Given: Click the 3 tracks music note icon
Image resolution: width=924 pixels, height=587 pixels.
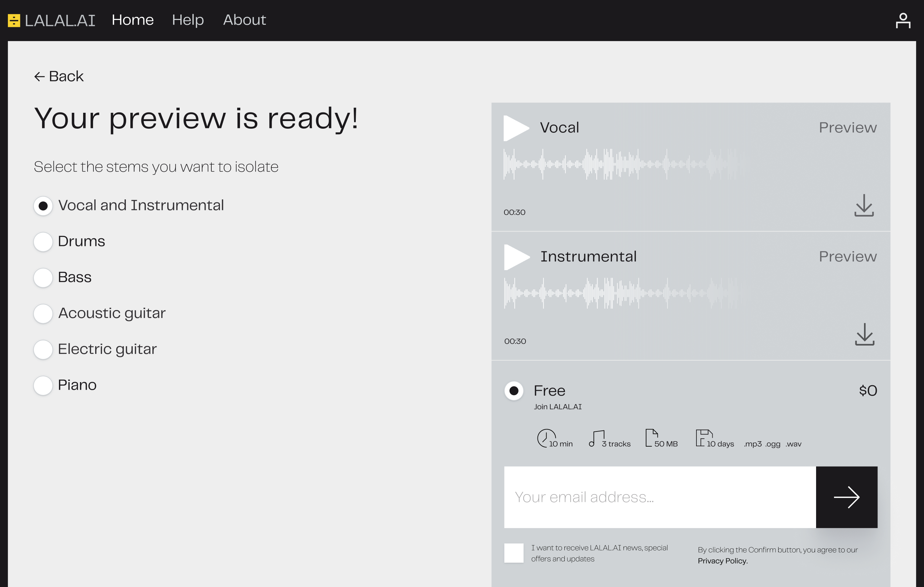Looking at the screenshot, I should coord(596,438).
